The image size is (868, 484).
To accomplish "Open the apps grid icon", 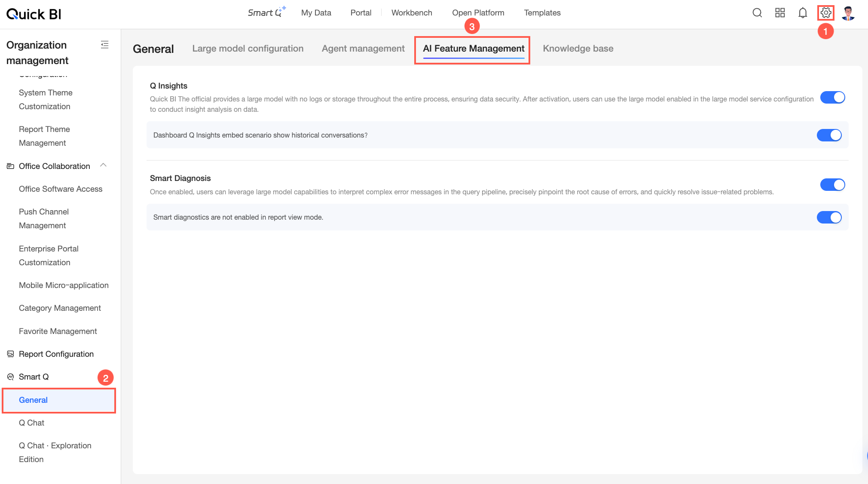I will [x=780, y=13].
